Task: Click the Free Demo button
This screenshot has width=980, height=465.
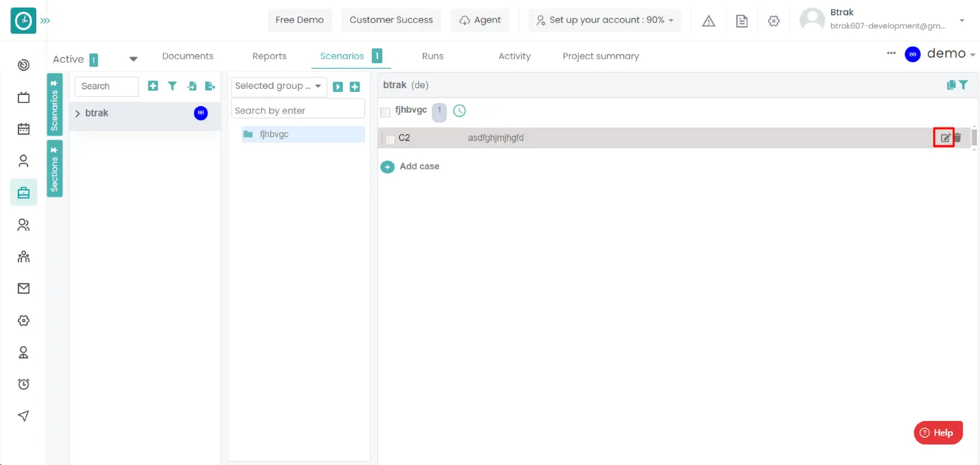Action: (300, 20)
